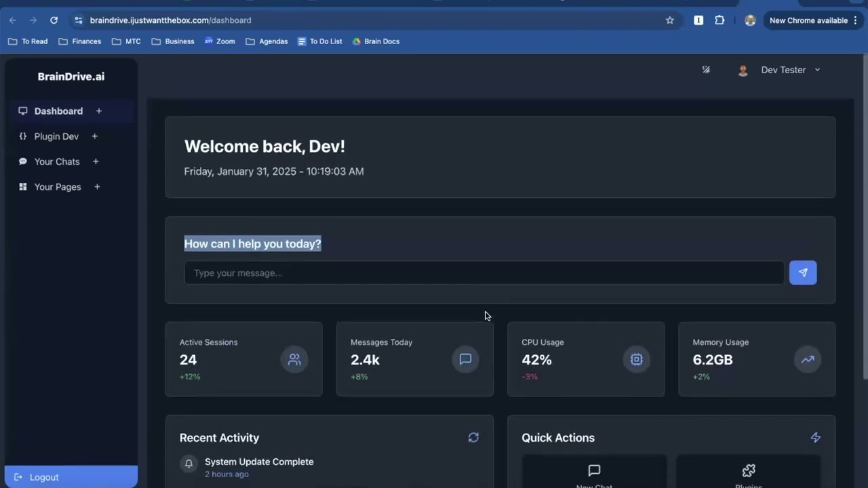Select Your Chats in the sidebar
The width and height of the screenshot is (868, 488).
57,161
